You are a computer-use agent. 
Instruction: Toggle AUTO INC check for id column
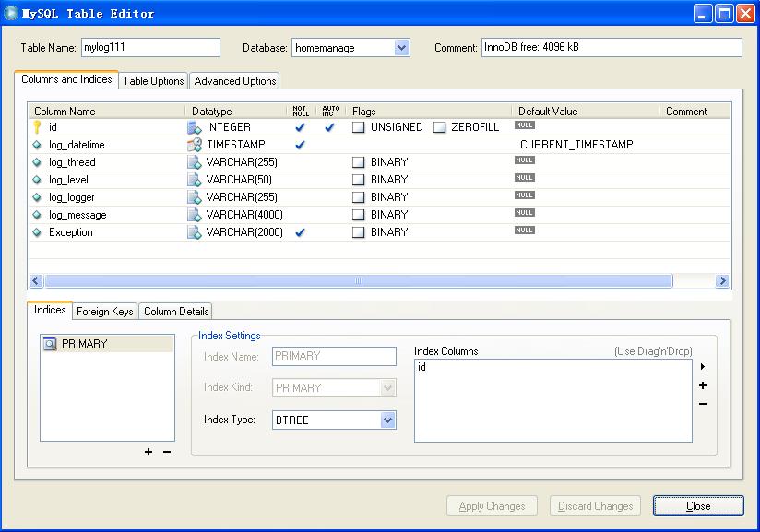[329, 127]
